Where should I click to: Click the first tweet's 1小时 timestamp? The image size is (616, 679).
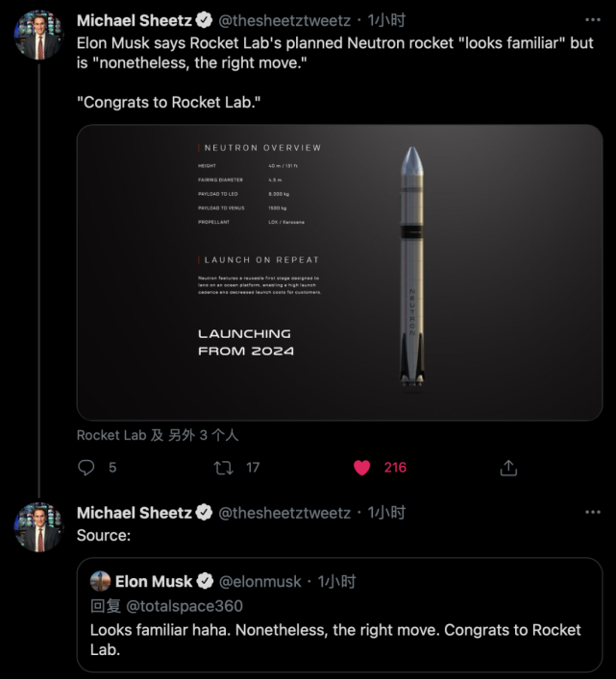coord(386,20)
